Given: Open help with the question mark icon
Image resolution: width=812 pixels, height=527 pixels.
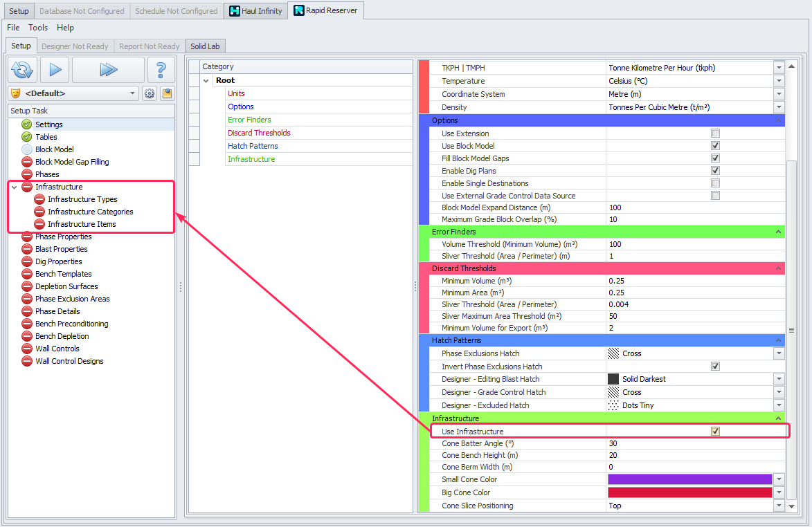Looking at the screenshot, I should tap(161, 70).
